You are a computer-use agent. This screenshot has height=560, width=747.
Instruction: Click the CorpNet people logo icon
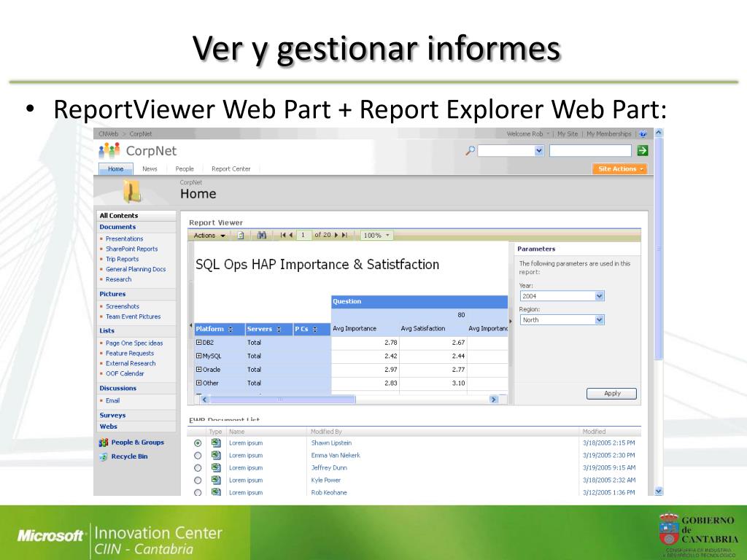coord(109,150)
